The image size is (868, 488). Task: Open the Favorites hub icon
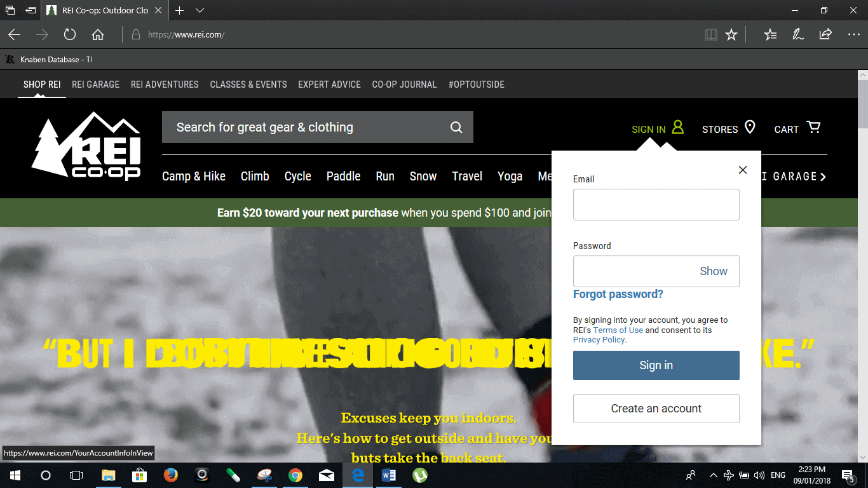coord(770,34)
